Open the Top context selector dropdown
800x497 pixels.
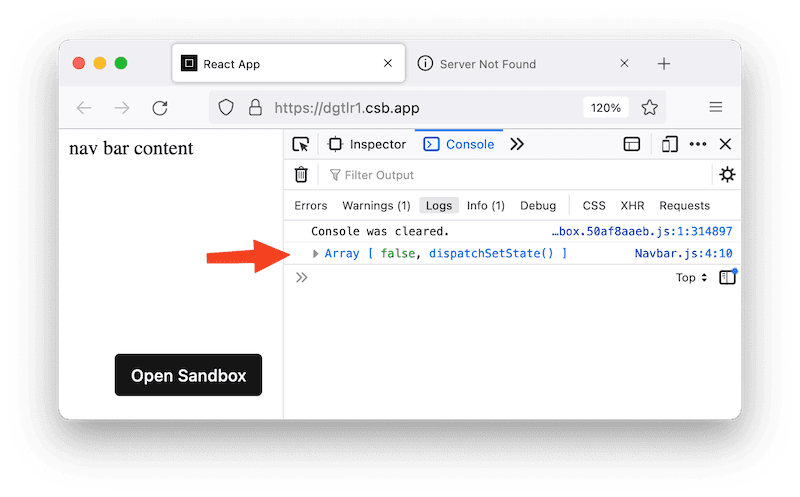[691, 278]
